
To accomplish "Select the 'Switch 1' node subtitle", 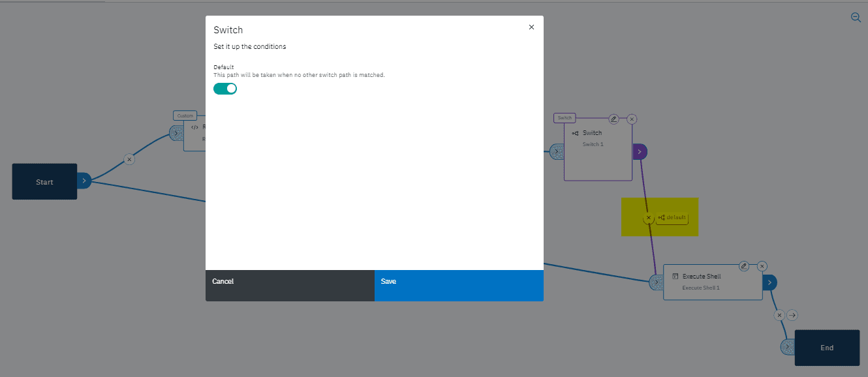I will click(593, 144).
